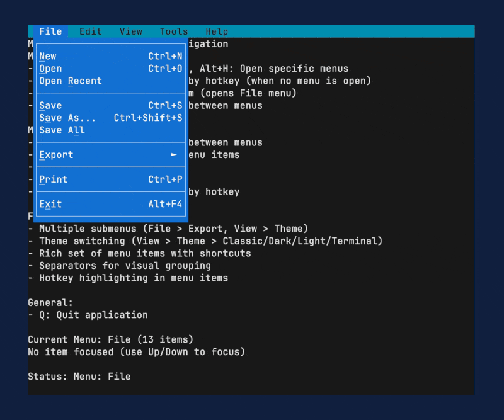Click the 'Theme switching' feature line
The height and width of the screenshot is (420, 504).
[x=205, y=241]
